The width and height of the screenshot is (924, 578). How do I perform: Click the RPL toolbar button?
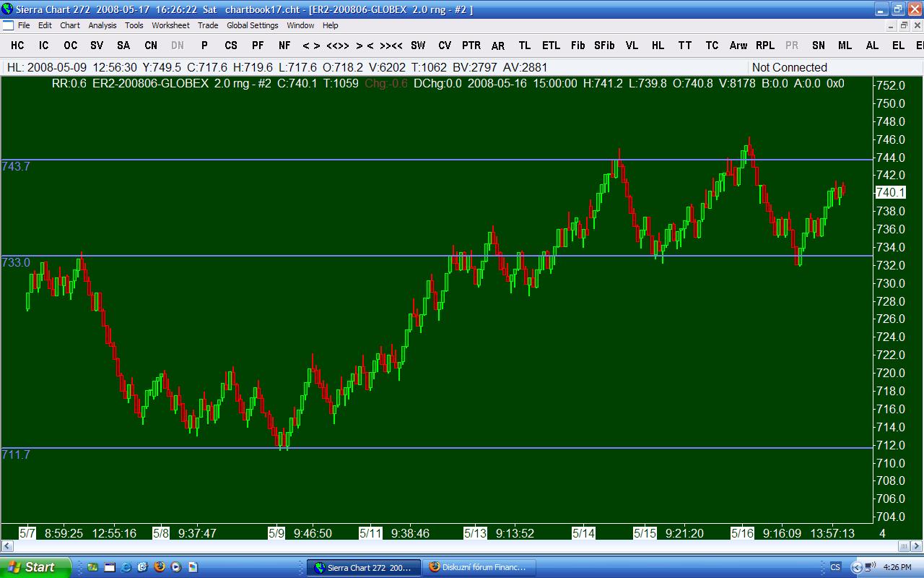point(765,46)
